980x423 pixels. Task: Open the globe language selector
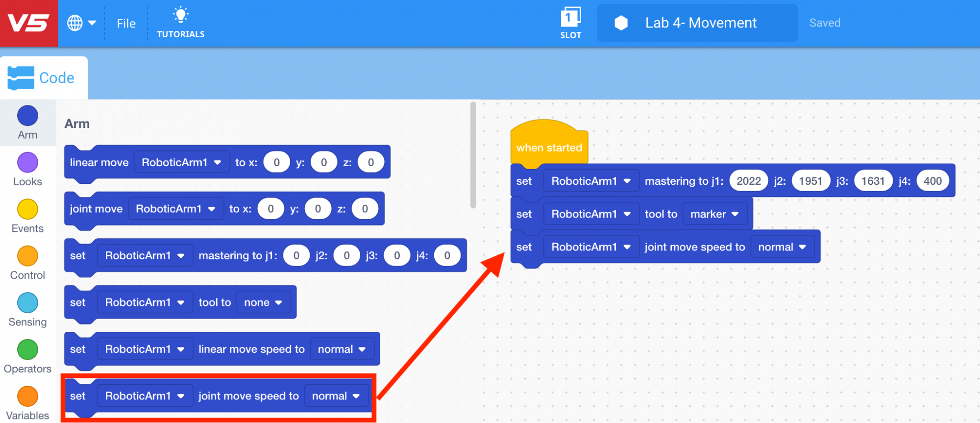81,23
